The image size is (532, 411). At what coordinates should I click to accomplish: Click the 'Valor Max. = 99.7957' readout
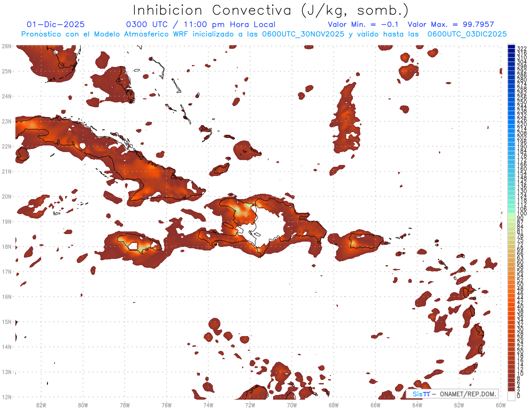[450, 24]
